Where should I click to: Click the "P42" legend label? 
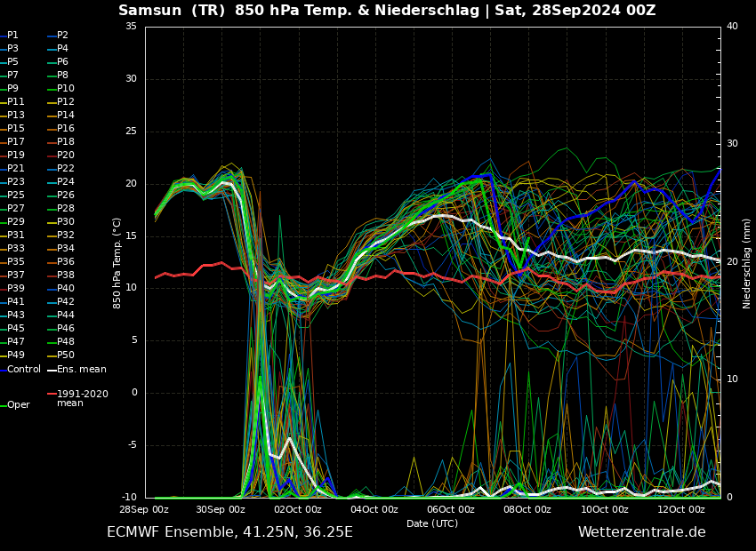(66, 301)
